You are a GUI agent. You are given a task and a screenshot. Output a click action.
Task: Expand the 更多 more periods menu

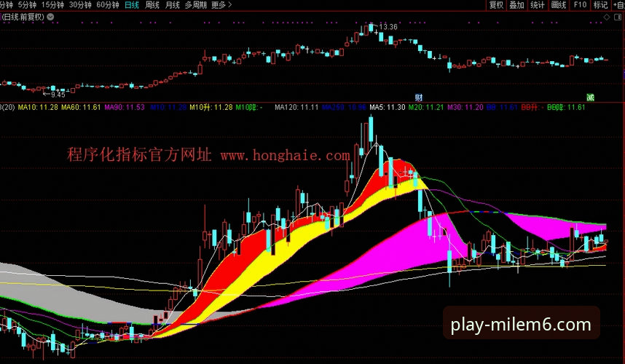(x=221, y=5)
